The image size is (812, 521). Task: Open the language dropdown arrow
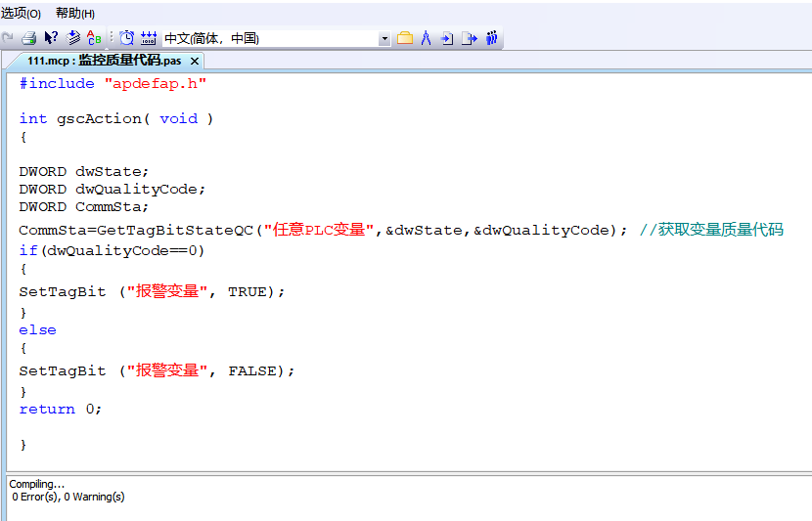click(x=384, y=39)
